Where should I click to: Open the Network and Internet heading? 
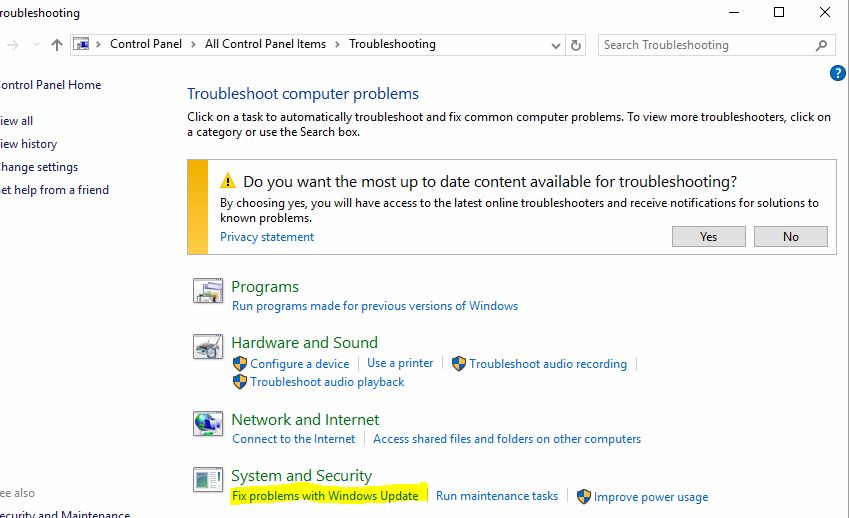tap(305, 419)
